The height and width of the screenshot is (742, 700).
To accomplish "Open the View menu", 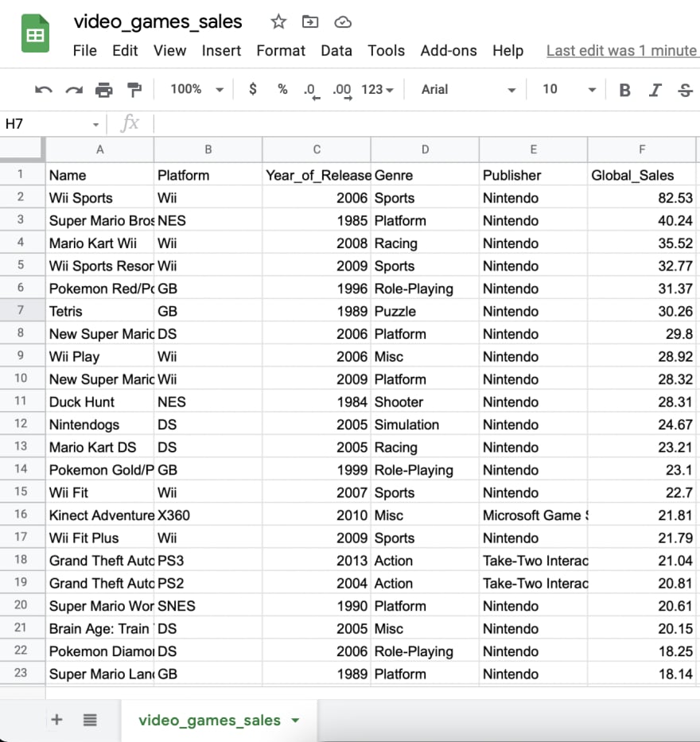I will pos(169,51).
